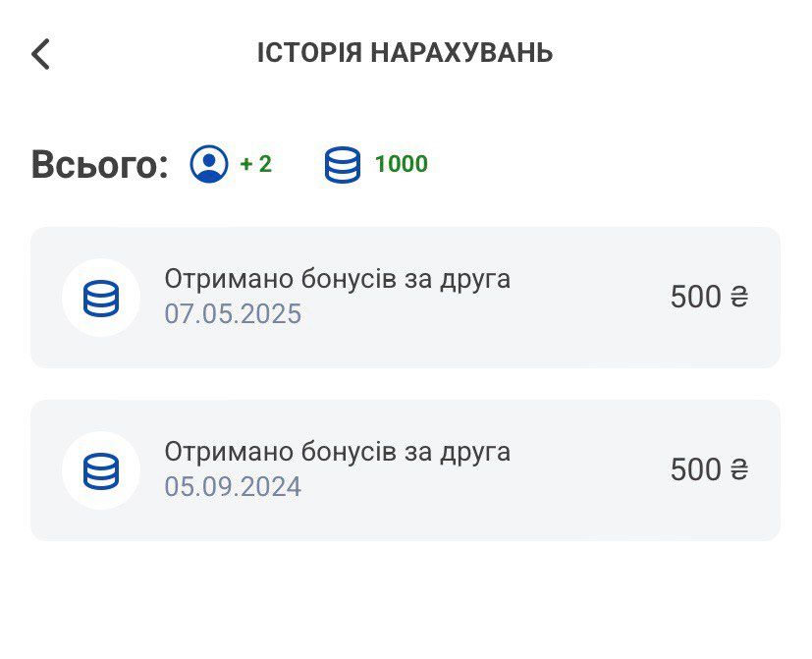Tap coin icon in 07.05.2025 entry

click(x=101, y=298)
